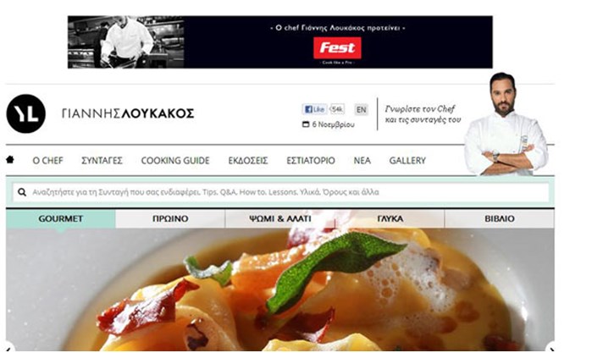
Task: Open the COOKING GUIDE menu item
Action: [x=175, y=160]
